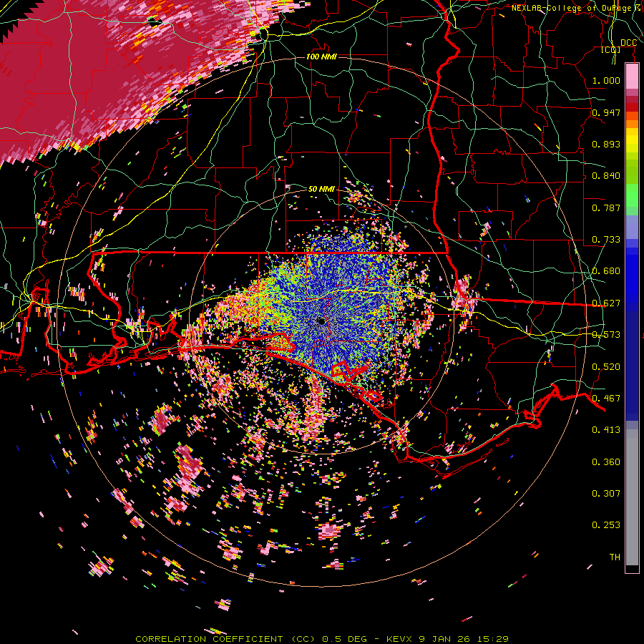Screen dimensions: 644x644
Task: Click the 0.360 legend value
Action: [x=606, y=462]
